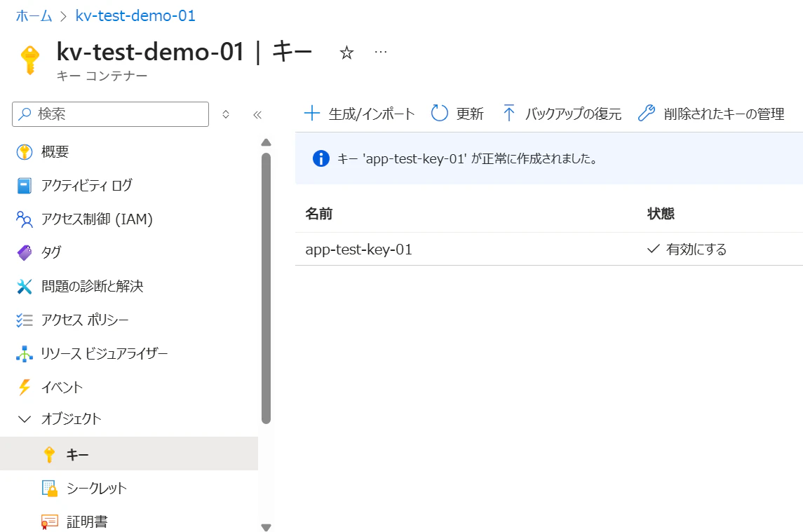Favorite this resource with the star icon
803x532 pixels.
click(x=346, y=53)
